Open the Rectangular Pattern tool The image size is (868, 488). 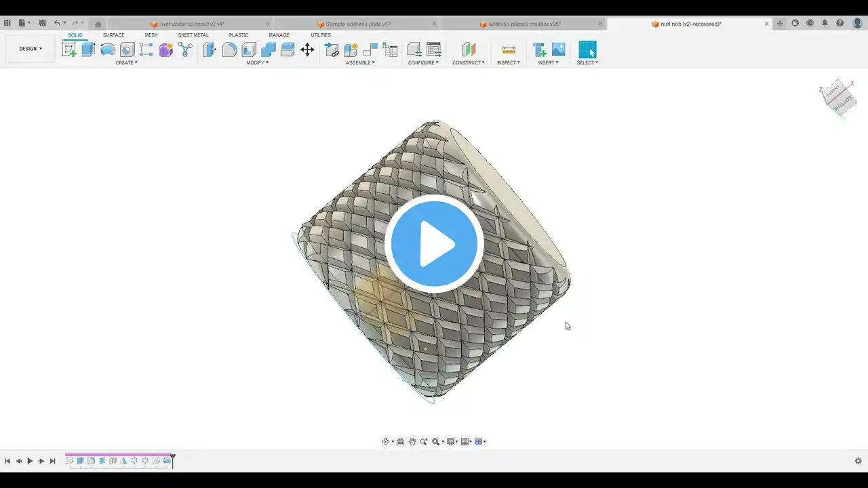click(x=146, y=49)
